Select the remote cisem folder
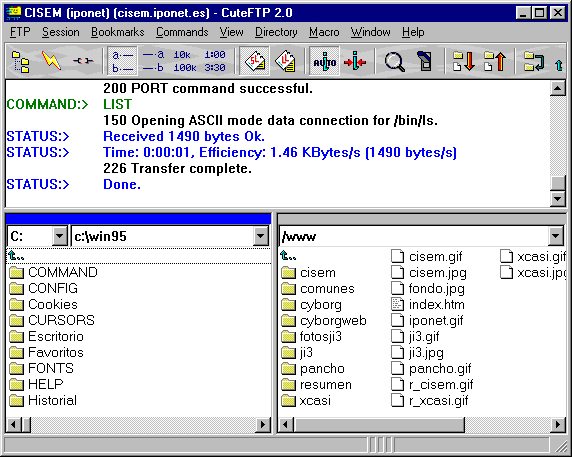The image size is (572, 457). pyautogui.click(x=309, y=273)
